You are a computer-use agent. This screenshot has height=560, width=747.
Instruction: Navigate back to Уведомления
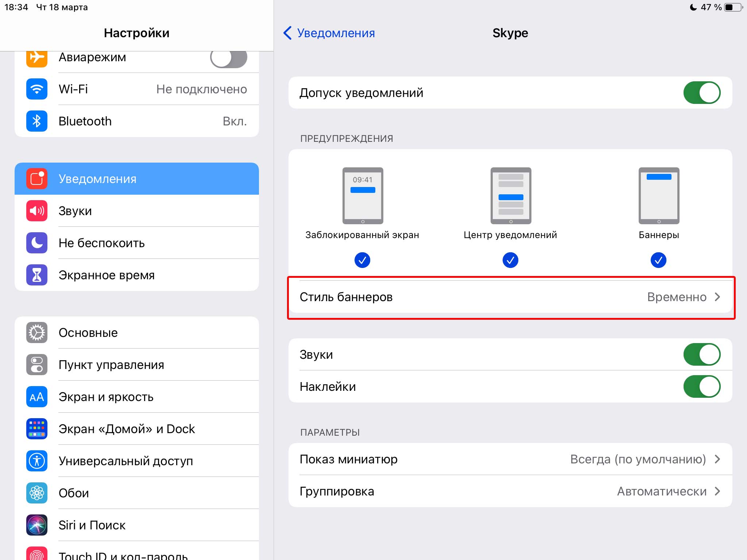(x=328, y=33)
